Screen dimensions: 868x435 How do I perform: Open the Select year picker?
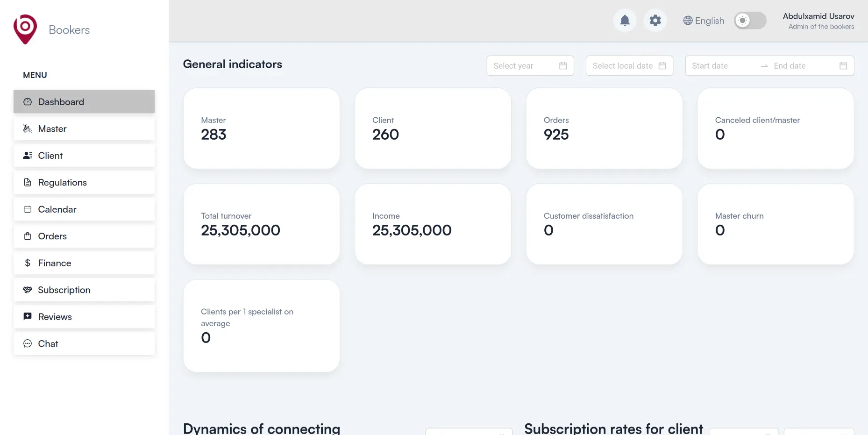pyautogui.click(x=523, y=66)
